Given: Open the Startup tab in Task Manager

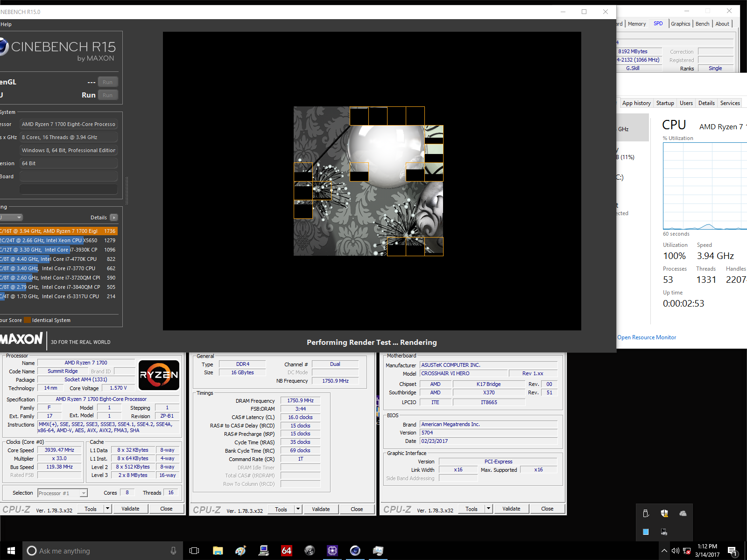Looking at the screenshot, I should 665,103.
